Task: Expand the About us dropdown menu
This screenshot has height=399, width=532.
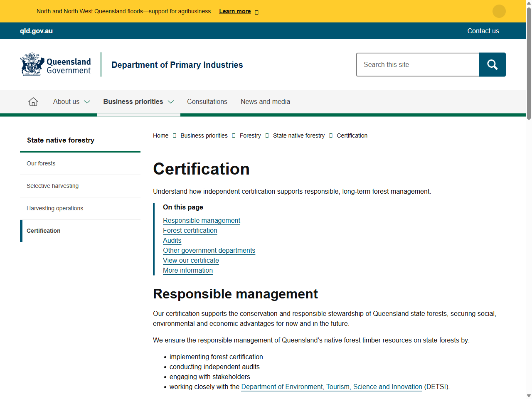Action: pos(71,101)
